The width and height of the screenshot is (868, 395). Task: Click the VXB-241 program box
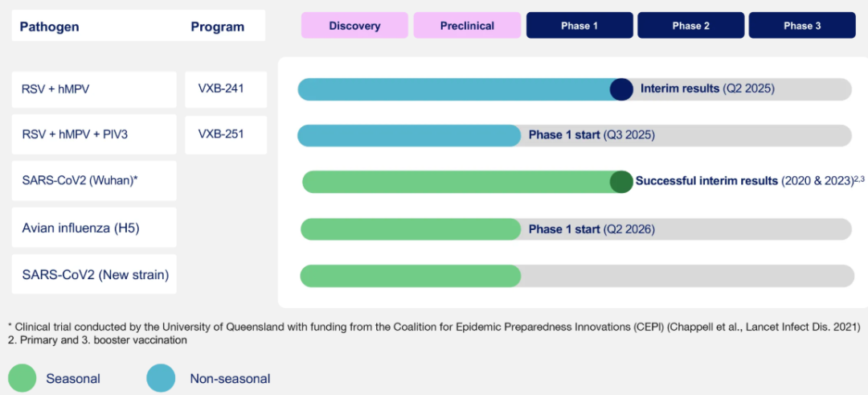[x=226, y=89]
